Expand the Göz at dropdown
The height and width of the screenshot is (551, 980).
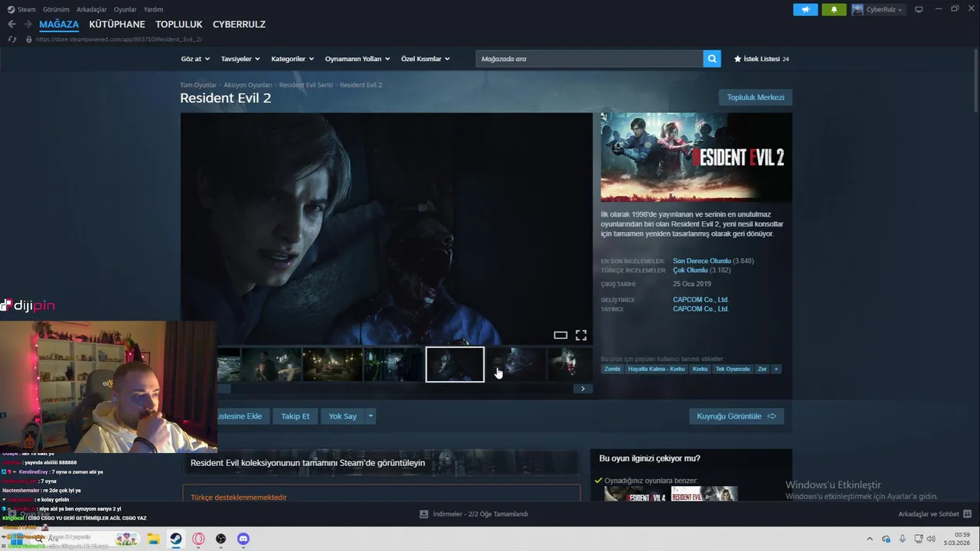click(195, 59)
